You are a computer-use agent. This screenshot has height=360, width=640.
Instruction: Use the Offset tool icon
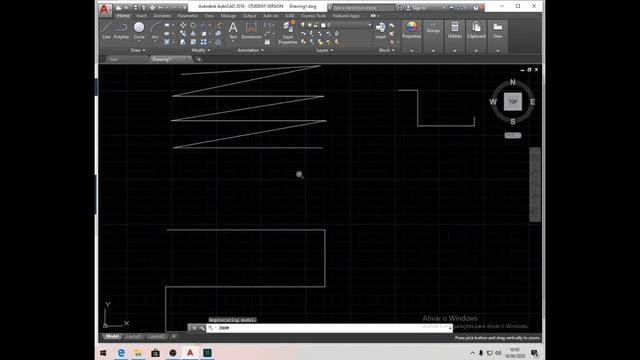[x=218, y=42]
